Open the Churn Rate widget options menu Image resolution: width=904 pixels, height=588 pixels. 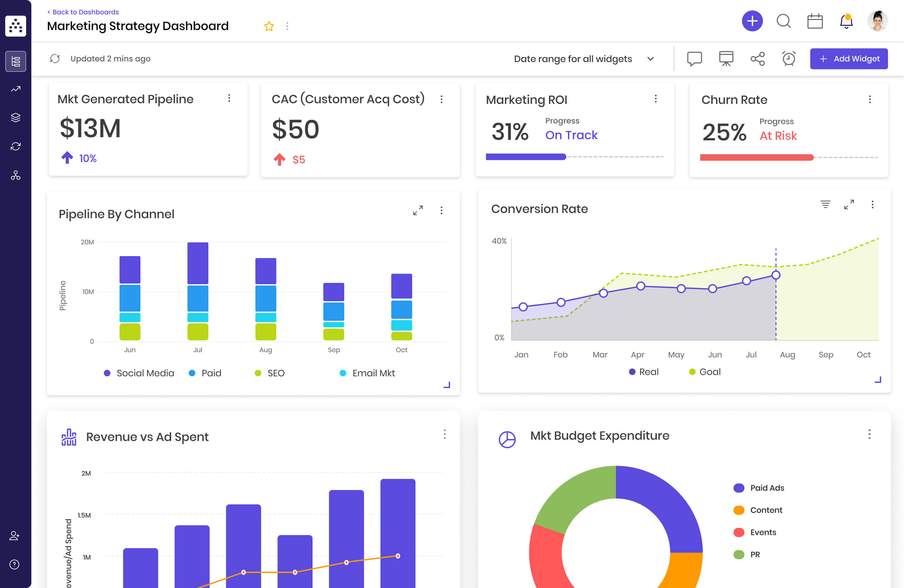click(x=870, y=99)
